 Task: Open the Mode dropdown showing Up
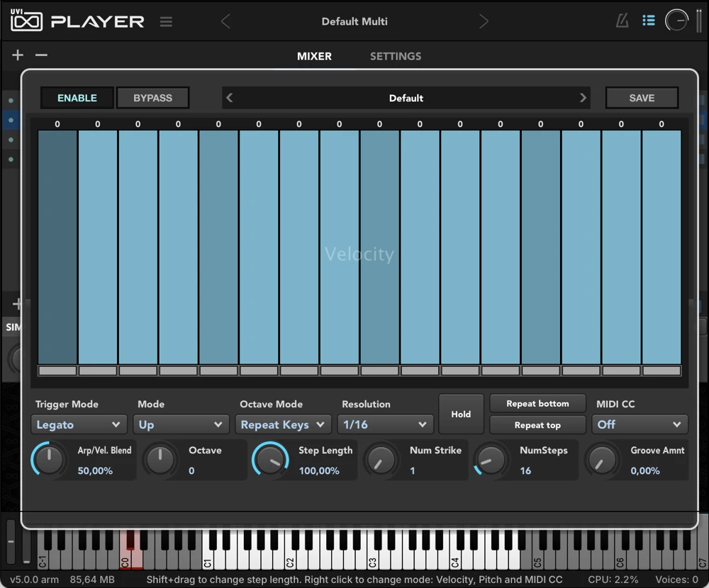pyautogui.click(x=181, y=424)
